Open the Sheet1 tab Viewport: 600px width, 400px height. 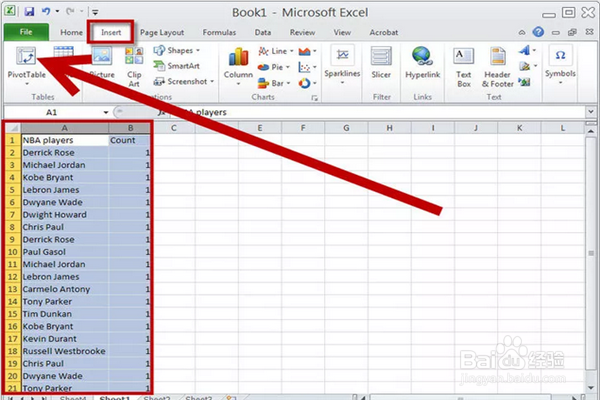tap(115, 397)
